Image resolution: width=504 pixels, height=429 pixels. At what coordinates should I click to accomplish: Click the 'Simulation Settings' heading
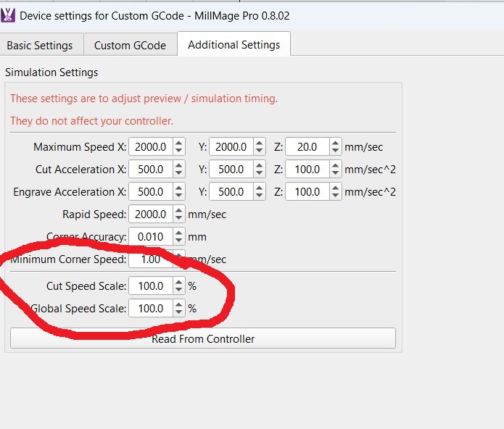(x=51, y=72)
